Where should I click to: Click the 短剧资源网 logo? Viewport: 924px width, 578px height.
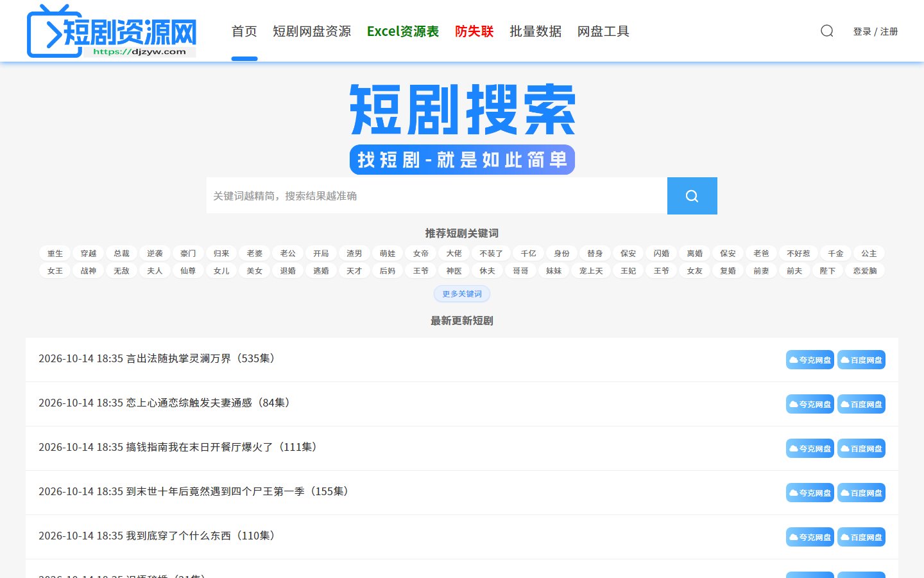112,31
